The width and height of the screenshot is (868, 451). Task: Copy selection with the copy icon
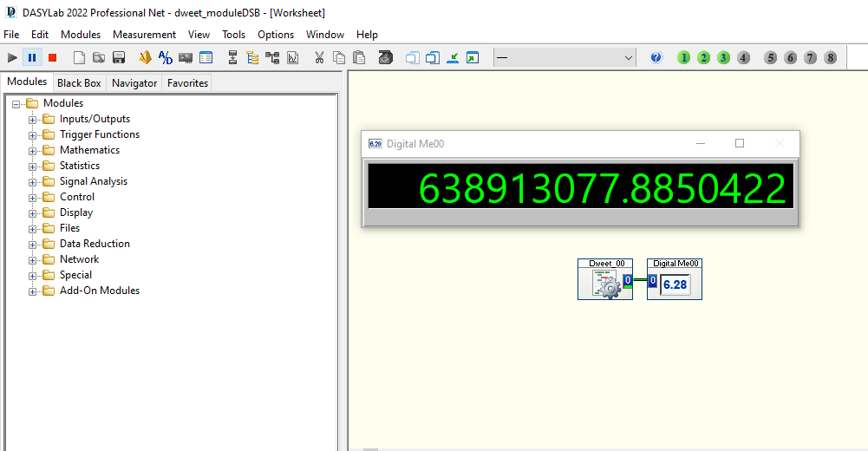tap(339, 57)
